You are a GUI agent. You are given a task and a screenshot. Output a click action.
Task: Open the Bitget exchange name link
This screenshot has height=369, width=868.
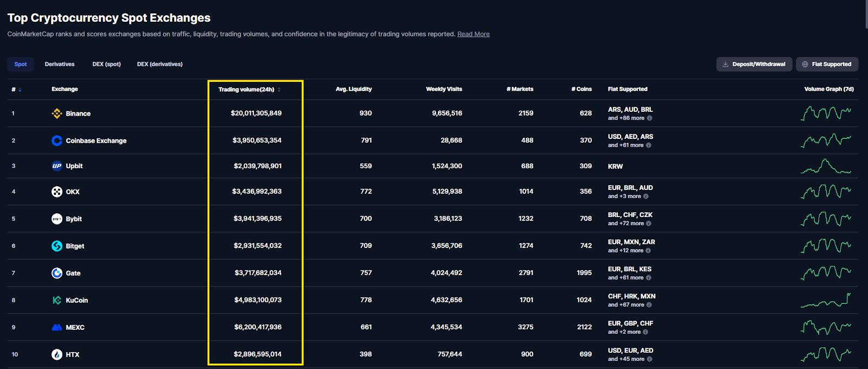click(x=75, y=246)
